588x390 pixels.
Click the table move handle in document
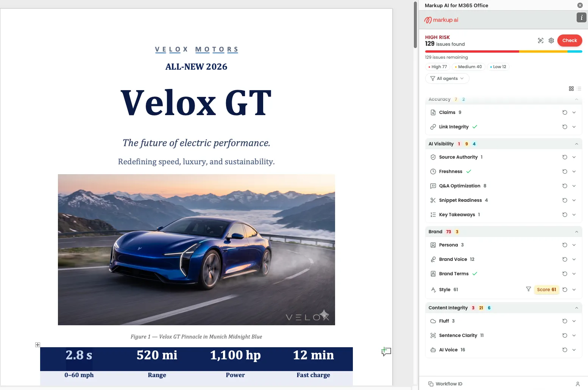coord(37,345)
